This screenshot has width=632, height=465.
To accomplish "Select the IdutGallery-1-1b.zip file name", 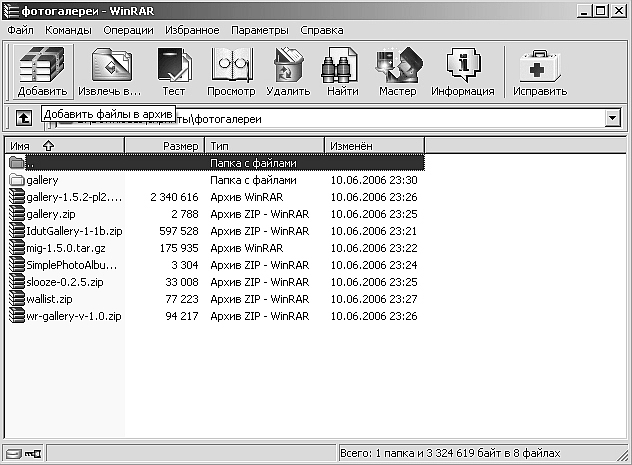I will [74, 231].
